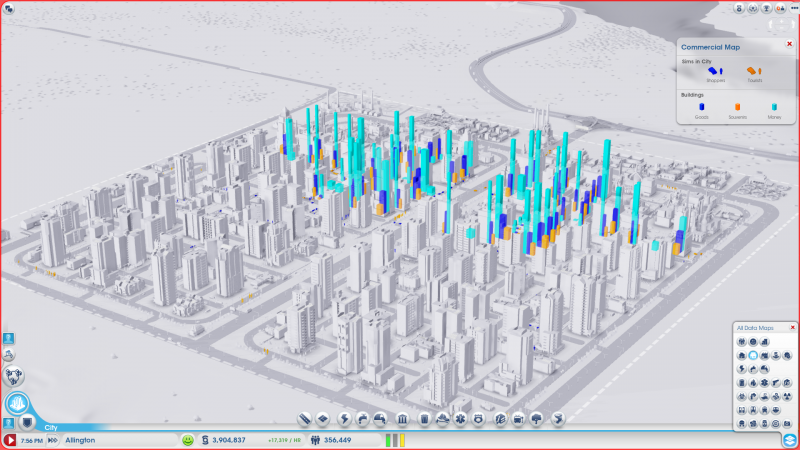
Task: Open the Education menu in bottom toolbar
Action: tap(501, 419)
